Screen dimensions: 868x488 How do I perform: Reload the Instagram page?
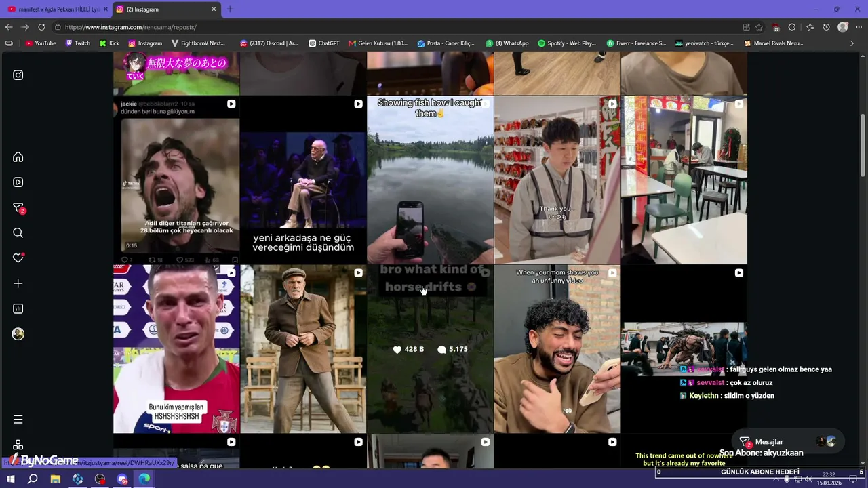41,27
